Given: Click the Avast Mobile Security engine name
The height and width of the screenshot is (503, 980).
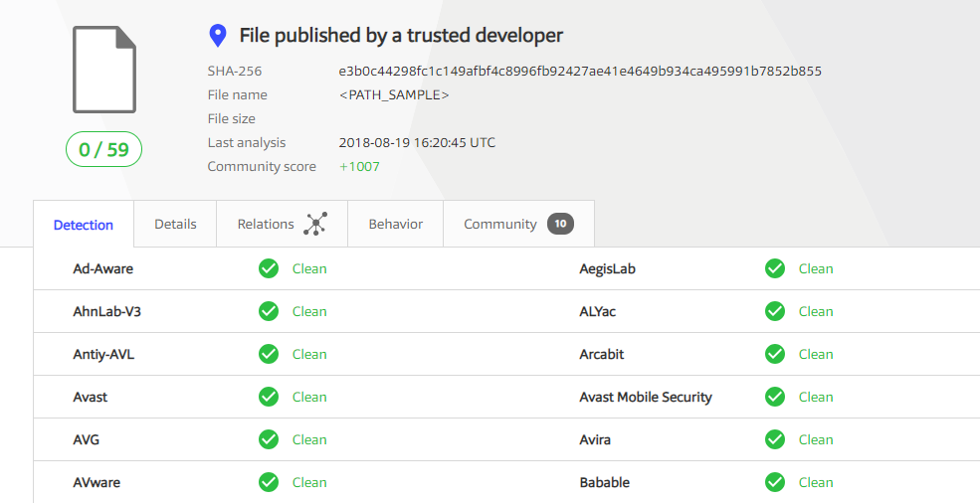Looking at the screenshot, I should (646, 397).
